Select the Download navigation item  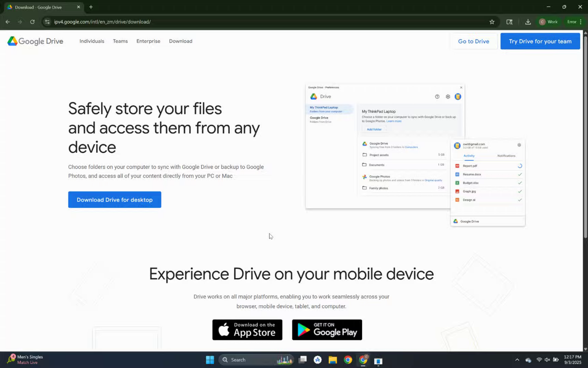click(180, 41)
